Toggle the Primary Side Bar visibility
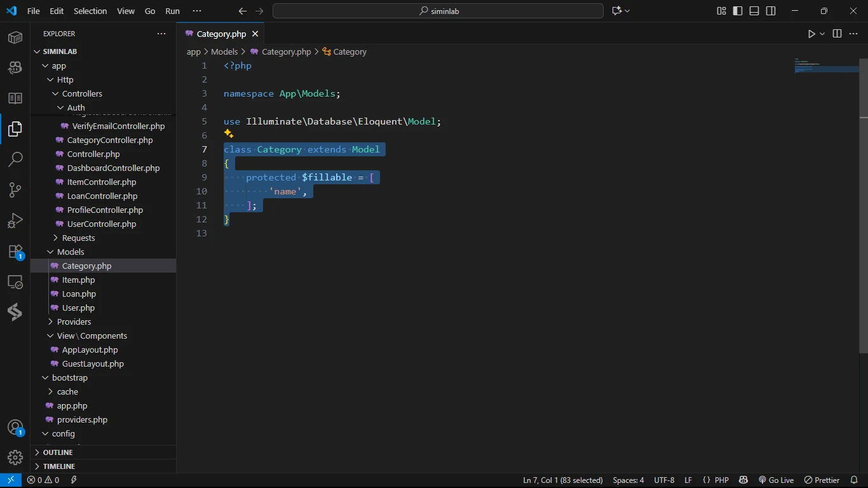This screenshot has height=488, width=868. point(738,11)
